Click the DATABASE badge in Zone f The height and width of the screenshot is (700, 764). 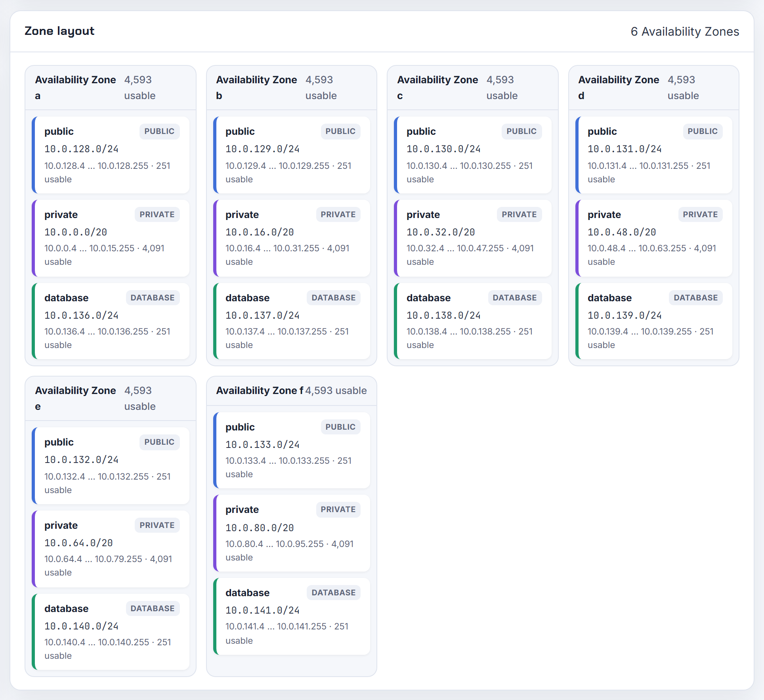(x=333, y=593)
